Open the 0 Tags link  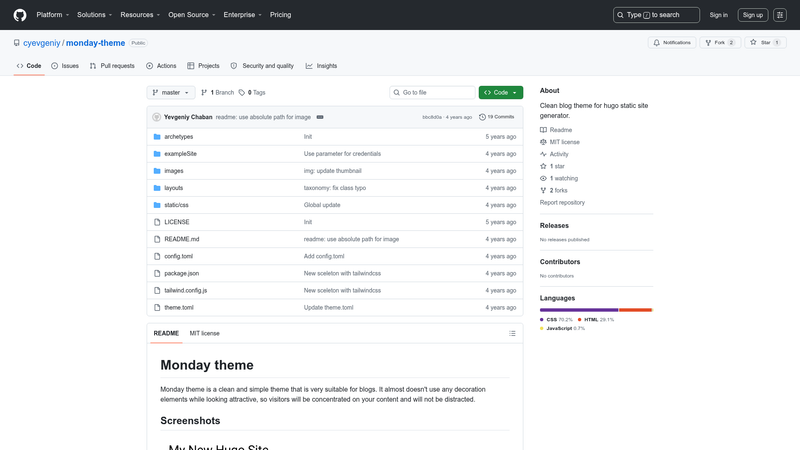coord(252,92)
